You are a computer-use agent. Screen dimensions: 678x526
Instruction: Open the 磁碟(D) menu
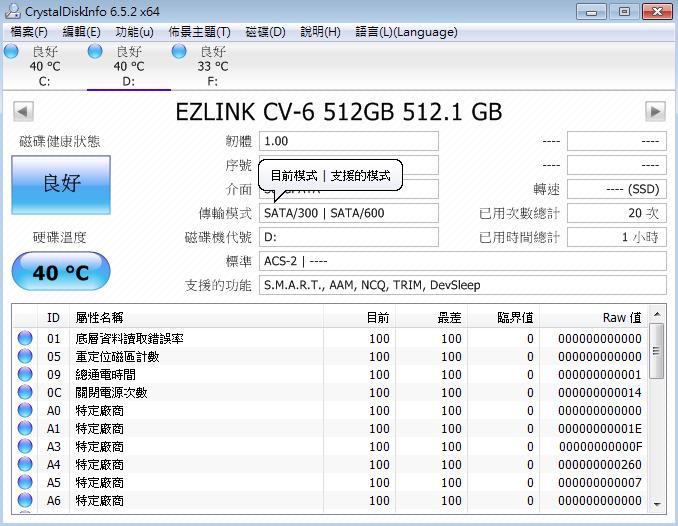click(265, 32)
